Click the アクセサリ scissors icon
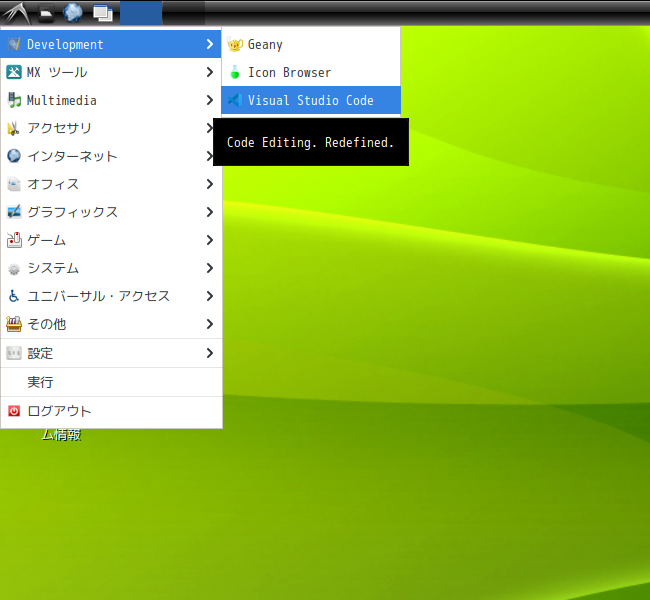This screenshot has height=600, width=650. click(x=13, y=128)
